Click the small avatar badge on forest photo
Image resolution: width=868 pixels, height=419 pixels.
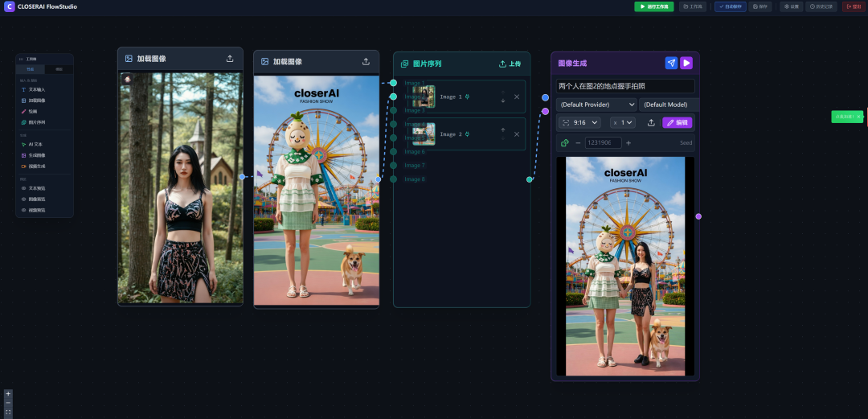click(x=127, y=80)
